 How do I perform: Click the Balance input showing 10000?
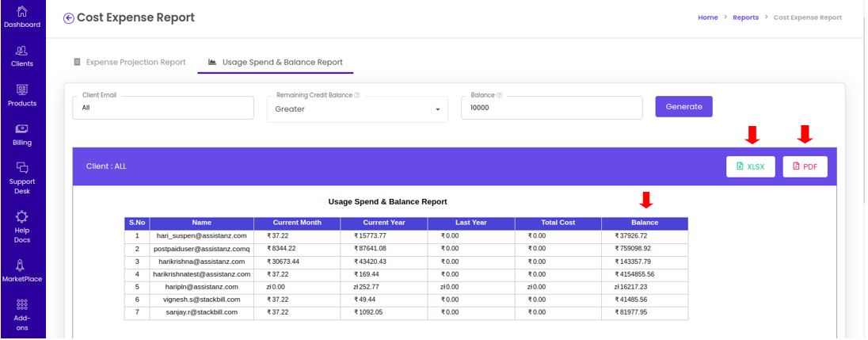(x=552, y=108)
